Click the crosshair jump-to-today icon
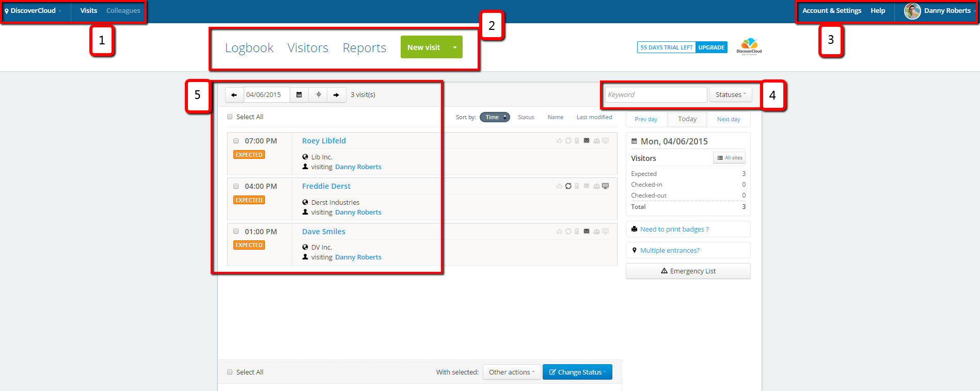980x391 pixels. (318, 95)
